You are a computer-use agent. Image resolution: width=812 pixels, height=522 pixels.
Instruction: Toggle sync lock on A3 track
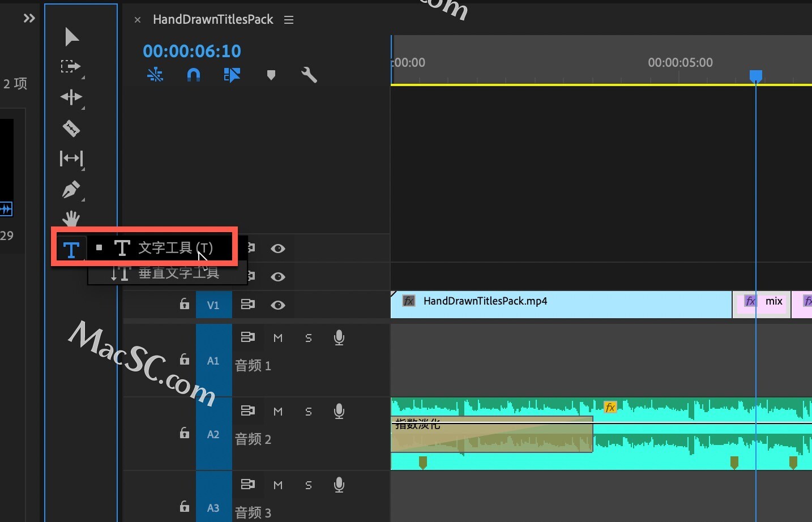pyautogui.click(x=248, y=485)
